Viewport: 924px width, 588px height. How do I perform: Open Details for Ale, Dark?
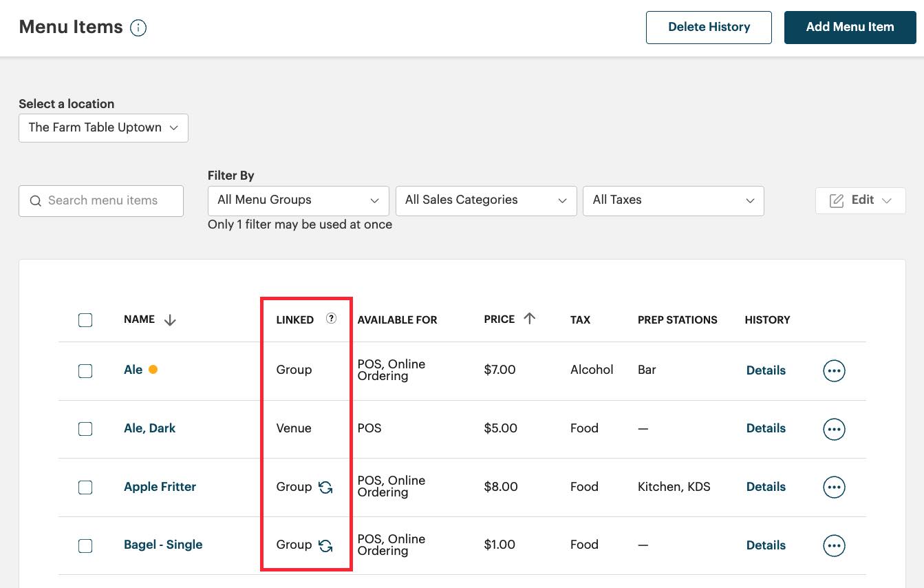click(766, 428)
